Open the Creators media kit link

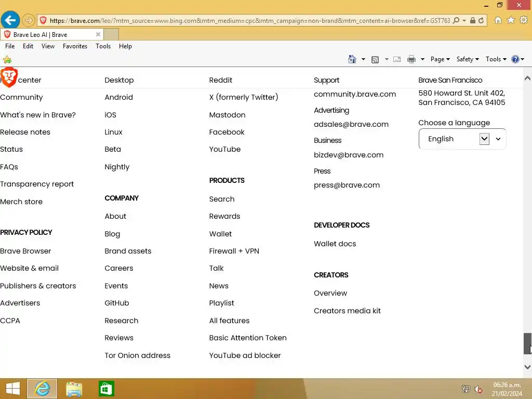tap(347, 311)
